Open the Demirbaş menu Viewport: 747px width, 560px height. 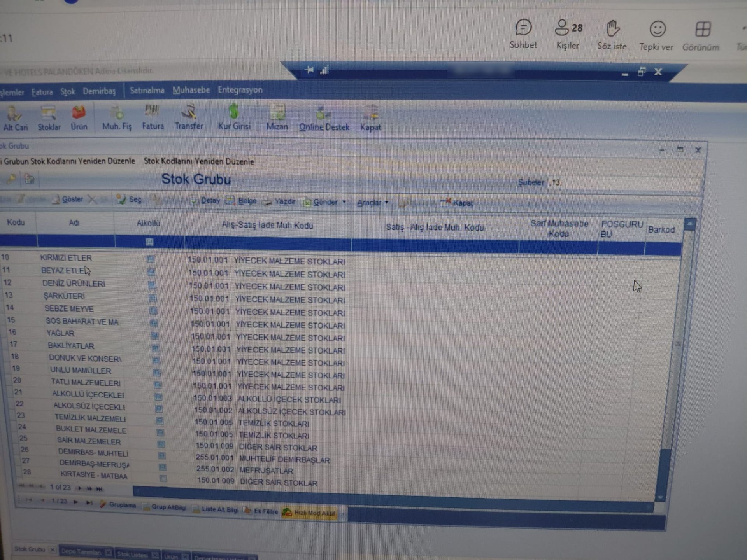click(x=99, y=91)
